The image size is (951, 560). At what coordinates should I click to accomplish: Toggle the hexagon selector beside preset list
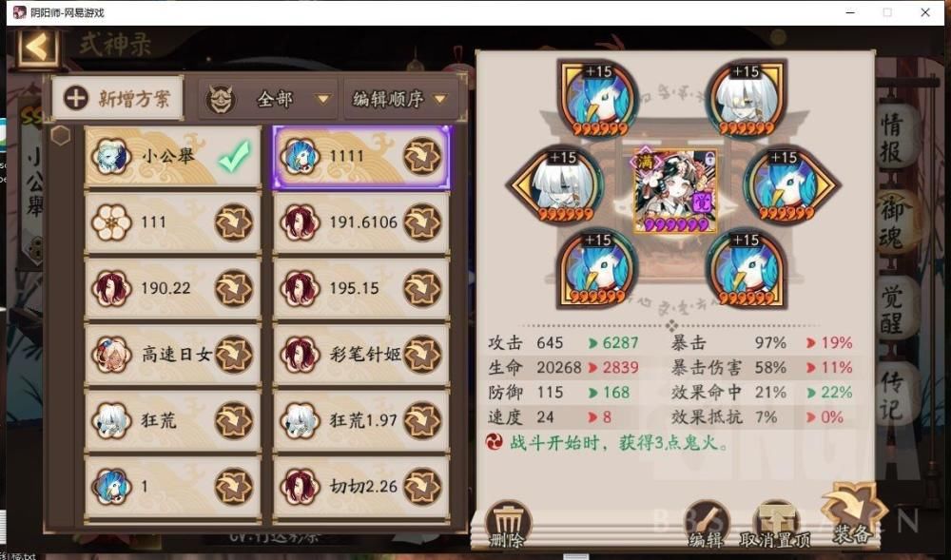[x=60, y=135]
